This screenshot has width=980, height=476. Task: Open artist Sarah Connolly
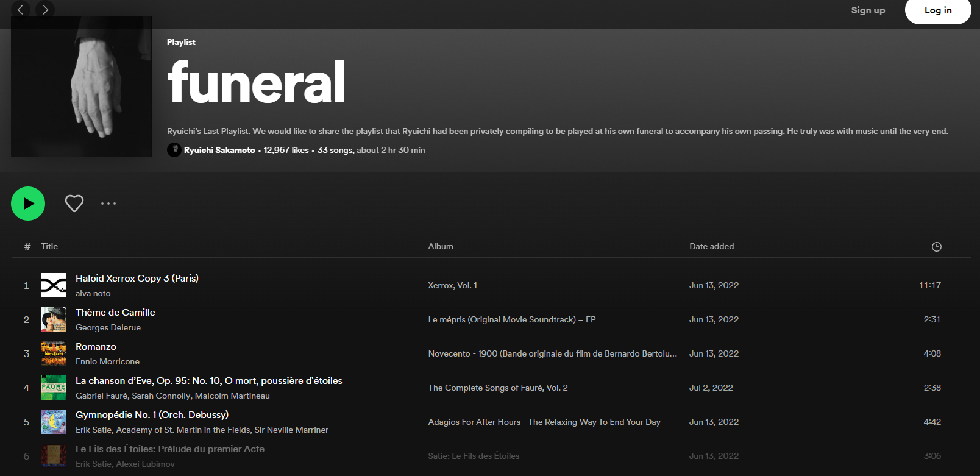point(161,396)
